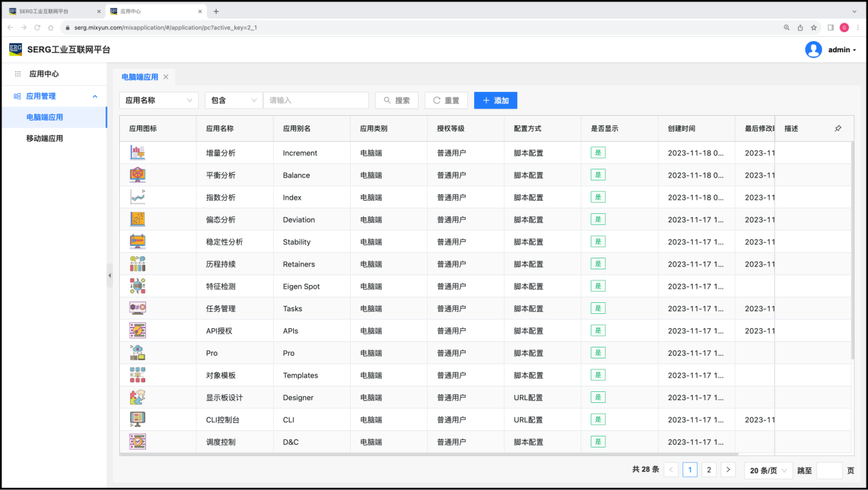Click the 显示板设计 puzzle icon
The image size is (868, 490).
click(137, 397)
